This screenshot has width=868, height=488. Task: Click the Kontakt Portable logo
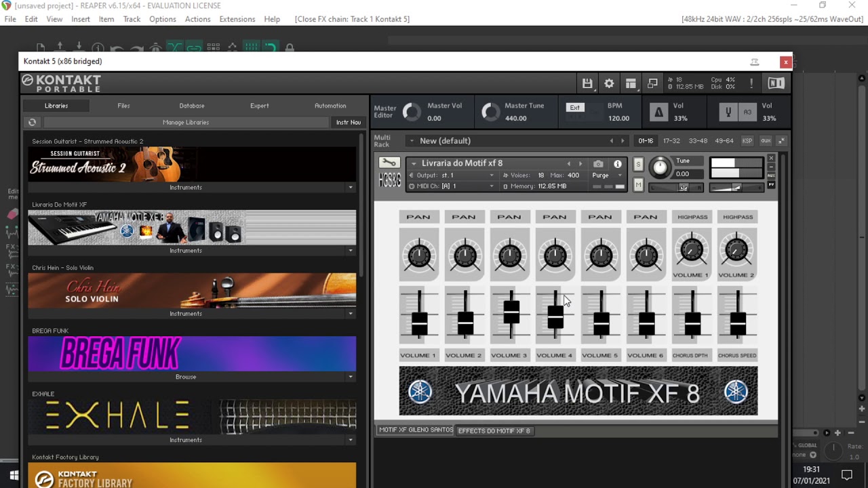point(62,83)
